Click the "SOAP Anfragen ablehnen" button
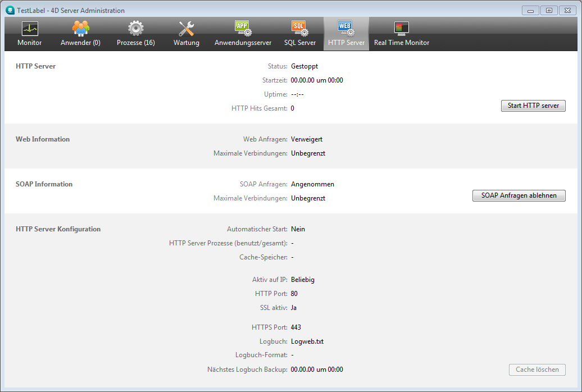 coord(519,195)
